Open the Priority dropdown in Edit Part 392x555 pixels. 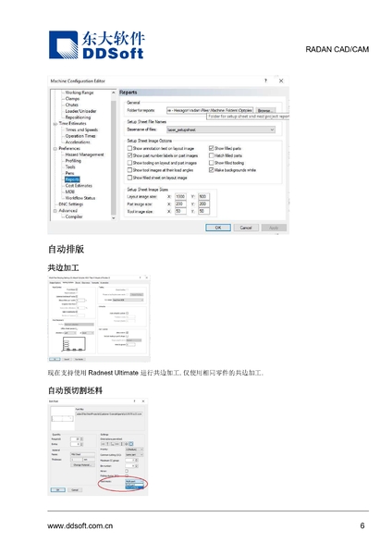[x=134, y=450]
